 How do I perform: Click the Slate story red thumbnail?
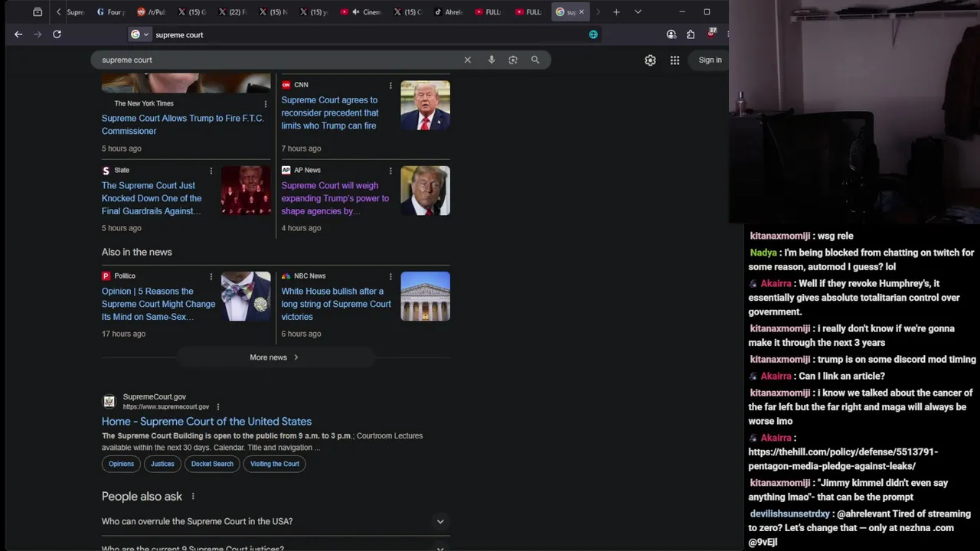pyautogui.click(x=246, y=191)
